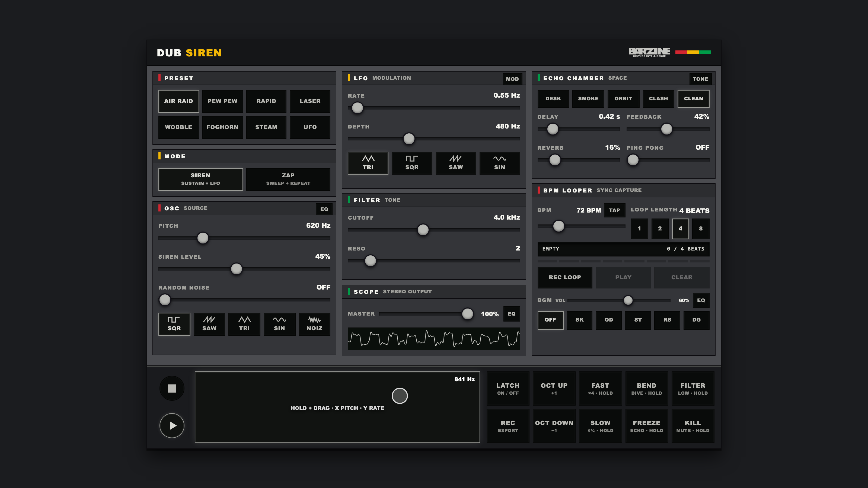
Task: Hit the FILTER low hold pad
Action: click(693, 388)
